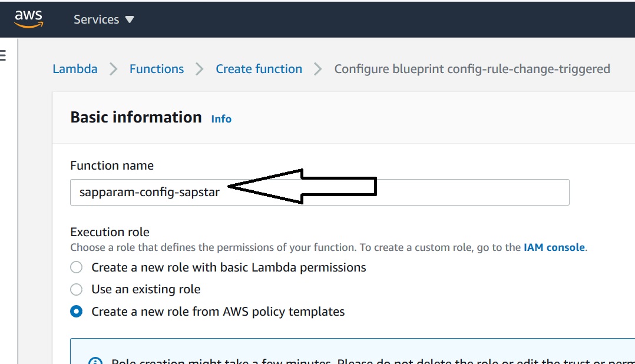Click the 'Configure blueprint config-rule-change-triggered' breadcrumb text
635x364 pixels.
pos(472,69)
